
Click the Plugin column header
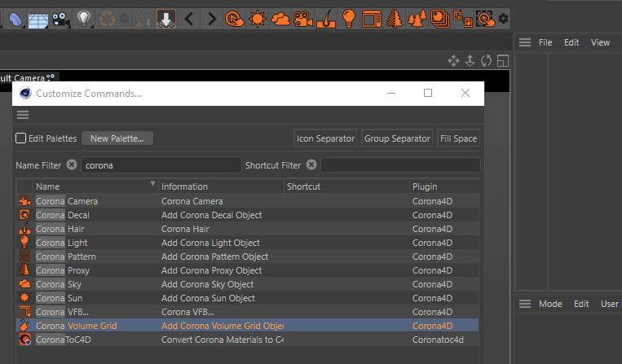(444, 186)
